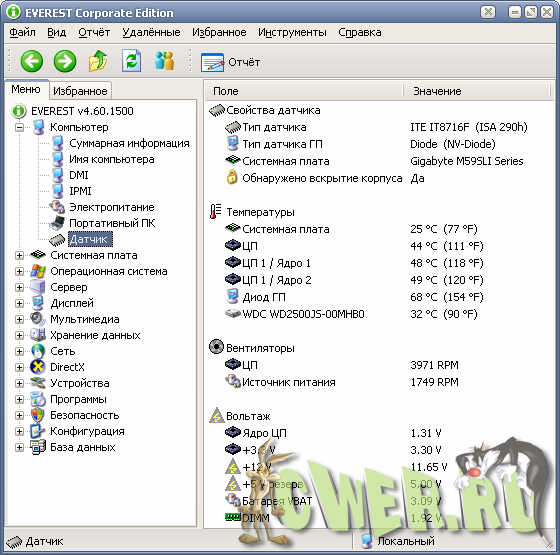Open the Отчёт report toolbar button
This screenshot has height=555, width=560.
230,62
